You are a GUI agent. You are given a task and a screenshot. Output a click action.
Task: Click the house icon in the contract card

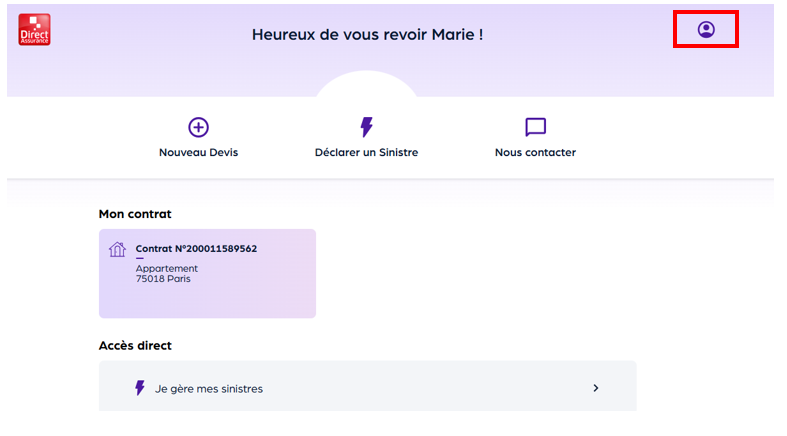pyautogui.click(x=117, y=250)
